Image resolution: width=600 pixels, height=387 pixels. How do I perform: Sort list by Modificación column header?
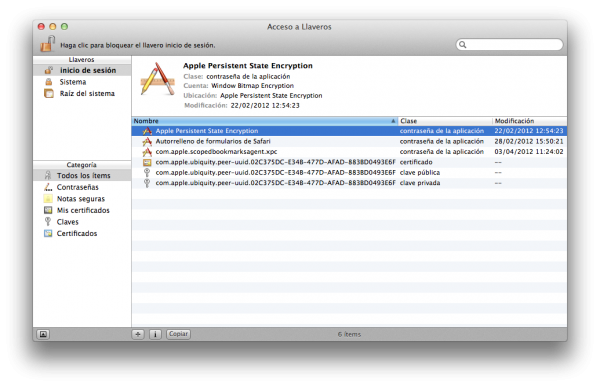click(530, 121)
